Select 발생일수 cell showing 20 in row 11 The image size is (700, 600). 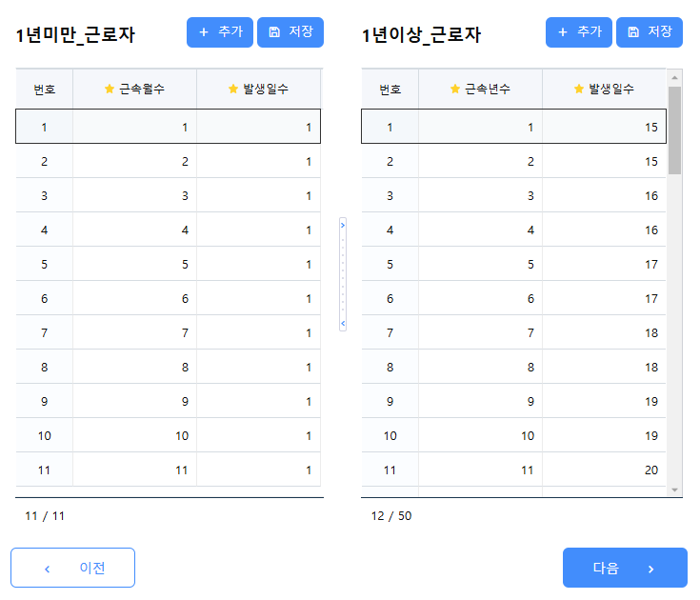click(604, 470)
